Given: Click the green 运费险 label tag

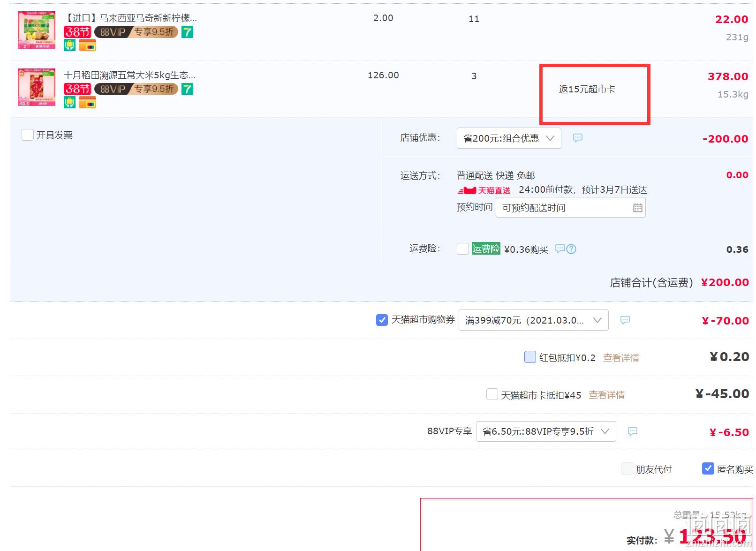Looking at the screenshot, I should click(x=486, y=249).
